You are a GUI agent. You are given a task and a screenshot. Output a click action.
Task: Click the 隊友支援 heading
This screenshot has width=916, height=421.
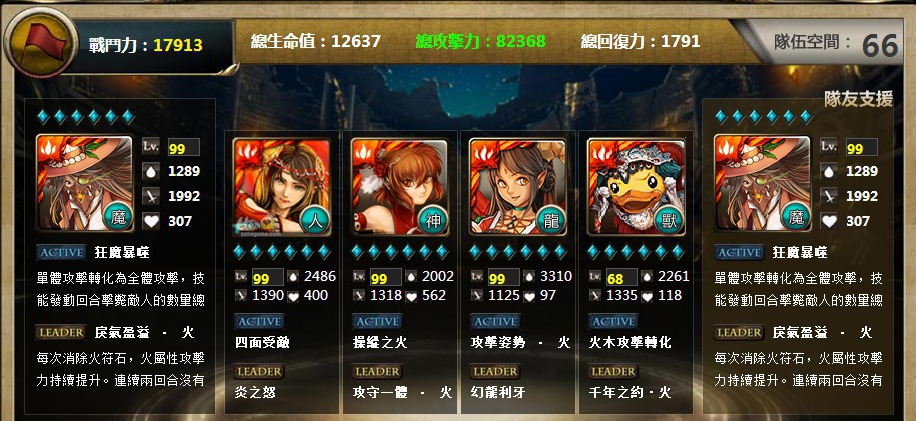coord(859,99)
